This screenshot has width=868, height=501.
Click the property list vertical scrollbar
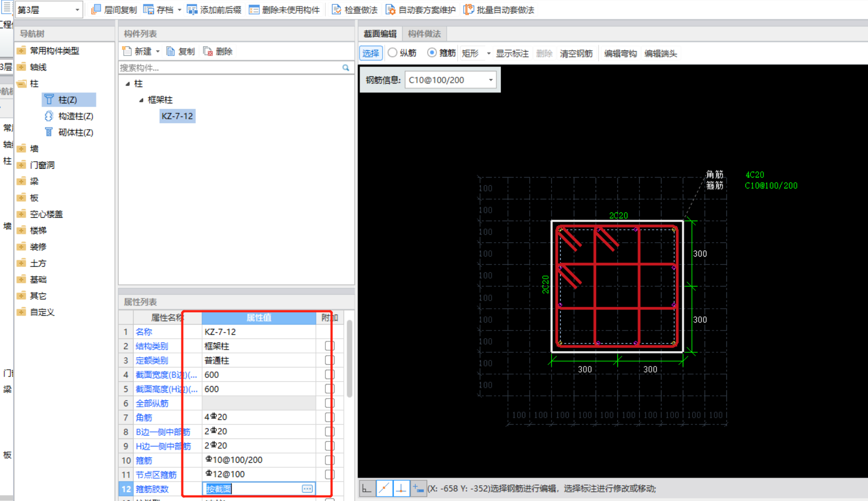click(349, 358)
